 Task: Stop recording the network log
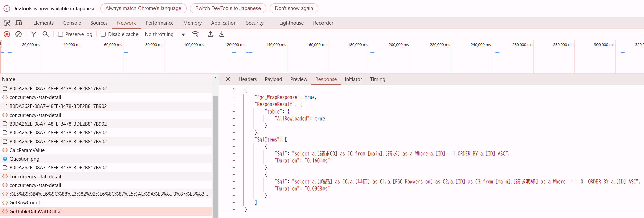[7, 34]
